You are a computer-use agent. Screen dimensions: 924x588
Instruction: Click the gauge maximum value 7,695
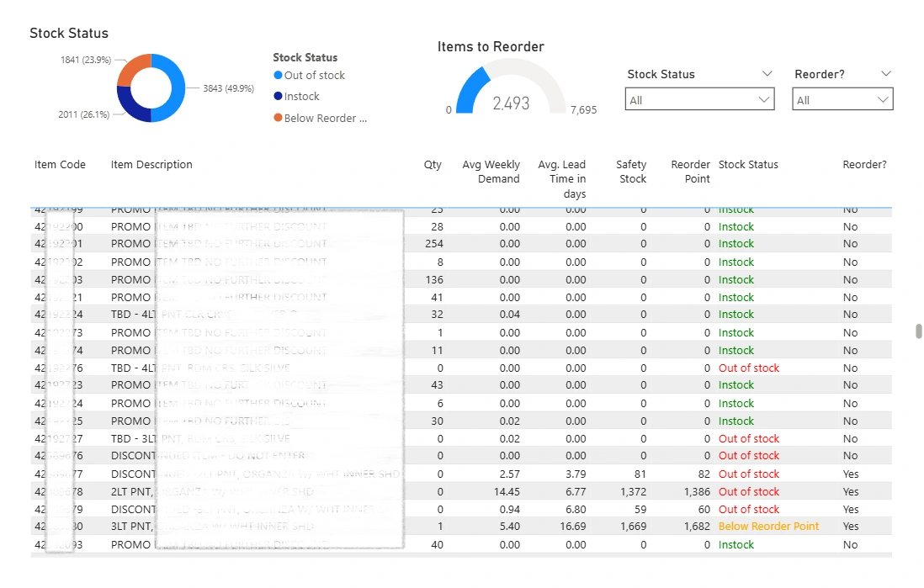tap(583, 109)
